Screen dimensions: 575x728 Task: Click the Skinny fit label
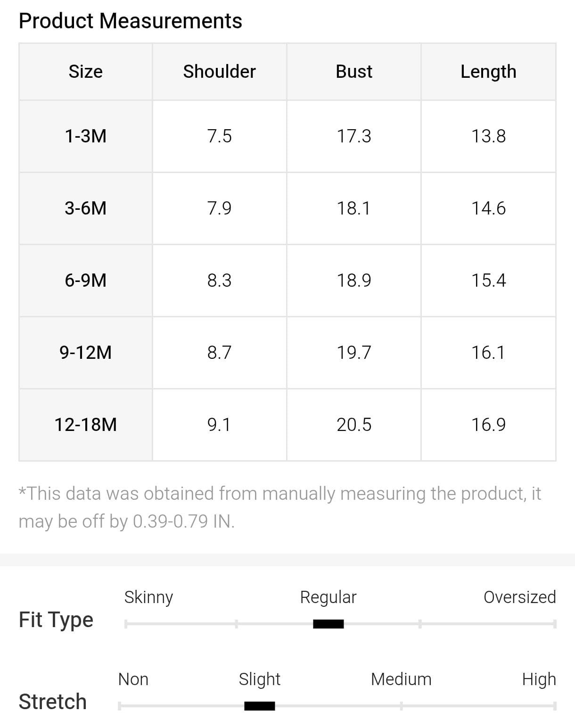pos(148,597)
